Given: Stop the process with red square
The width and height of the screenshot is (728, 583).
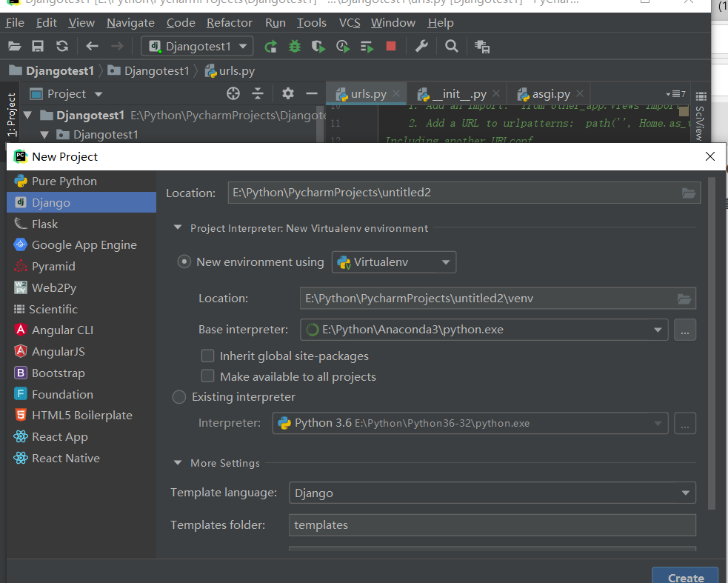Looking at the screenshot, I should click(391, 46).
